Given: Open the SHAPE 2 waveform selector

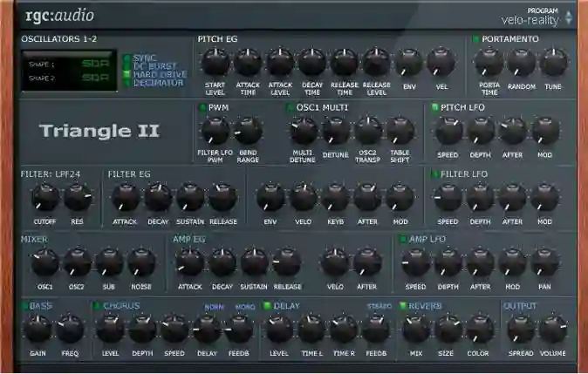Looking at the screenshot, I should coord(94,78).
